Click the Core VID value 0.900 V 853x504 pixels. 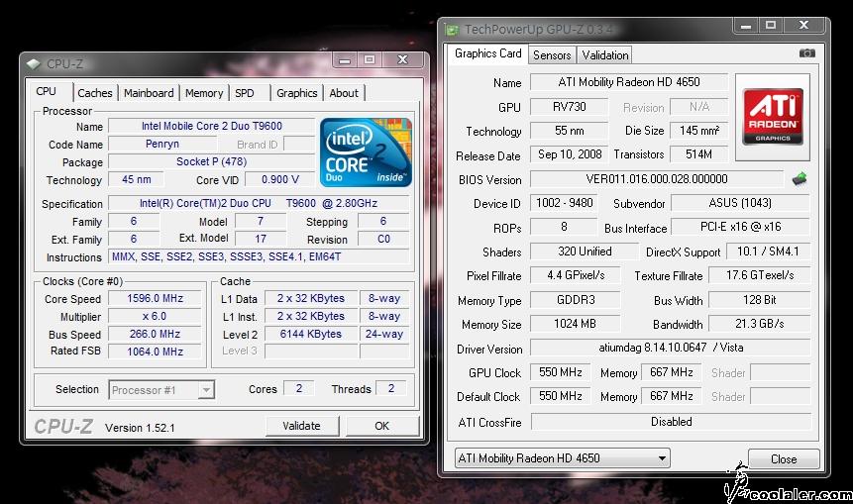(280, 179)
